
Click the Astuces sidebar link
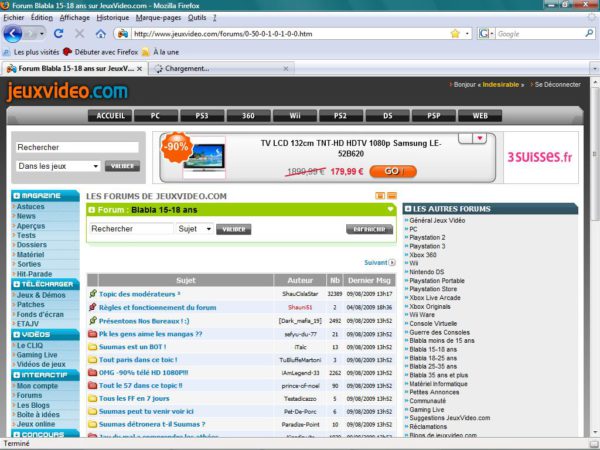[31, 207]
